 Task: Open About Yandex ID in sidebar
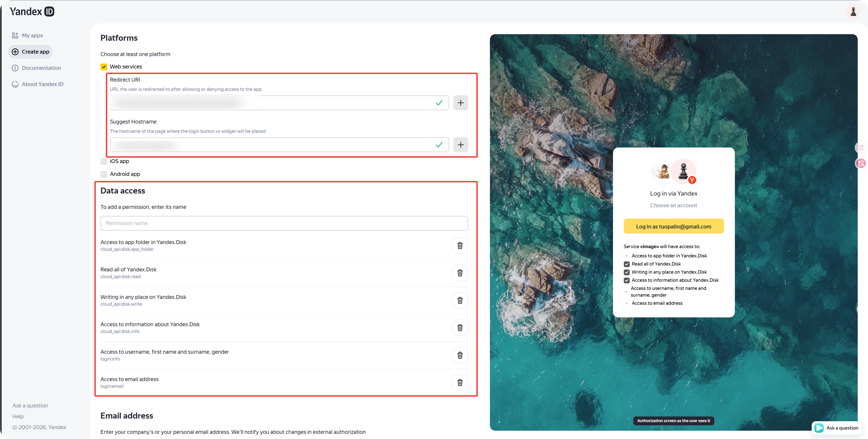point(38,84)
